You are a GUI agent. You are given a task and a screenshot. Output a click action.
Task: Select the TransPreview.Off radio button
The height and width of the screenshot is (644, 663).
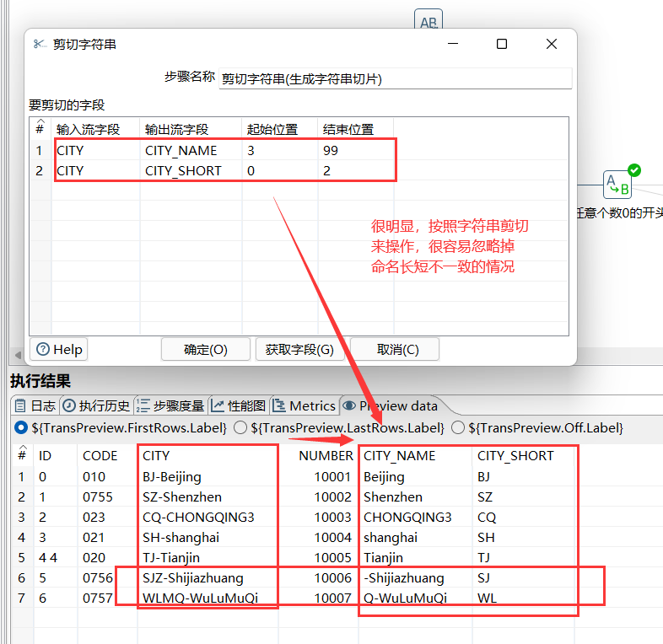pyautogui.click(x=458, y=427)
